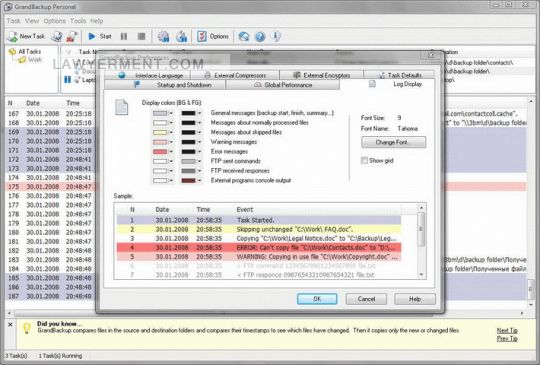This screenshot has width=540, height=365.
Task: Switch to the Interface Language tab
Action: pyautogui.click(x=147, y=75)
